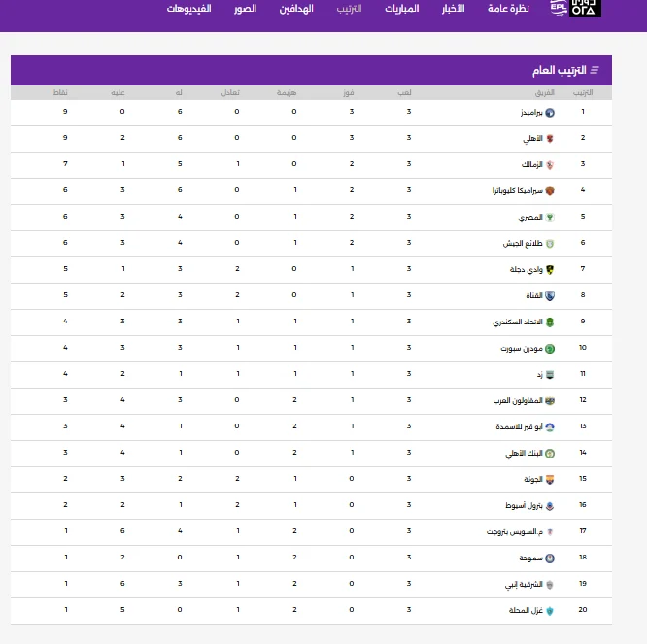Open the المقاولون العرب team link
Image resolution: width=647 pixels, height=644 pixels.
coord(518,400)
